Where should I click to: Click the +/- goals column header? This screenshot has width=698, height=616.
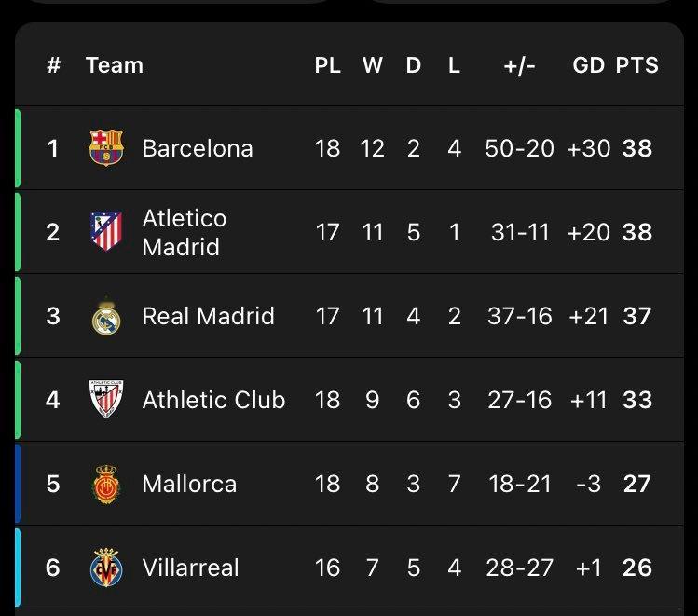[x=519, y=65]
